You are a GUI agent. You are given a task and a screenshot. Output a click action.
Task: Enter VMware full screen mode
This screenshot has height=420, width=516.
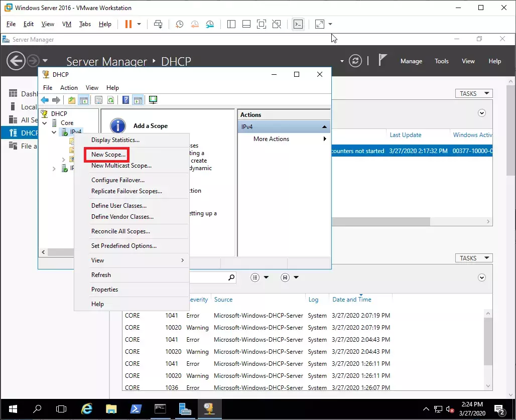pyautogui.click(x=262, y=24)
